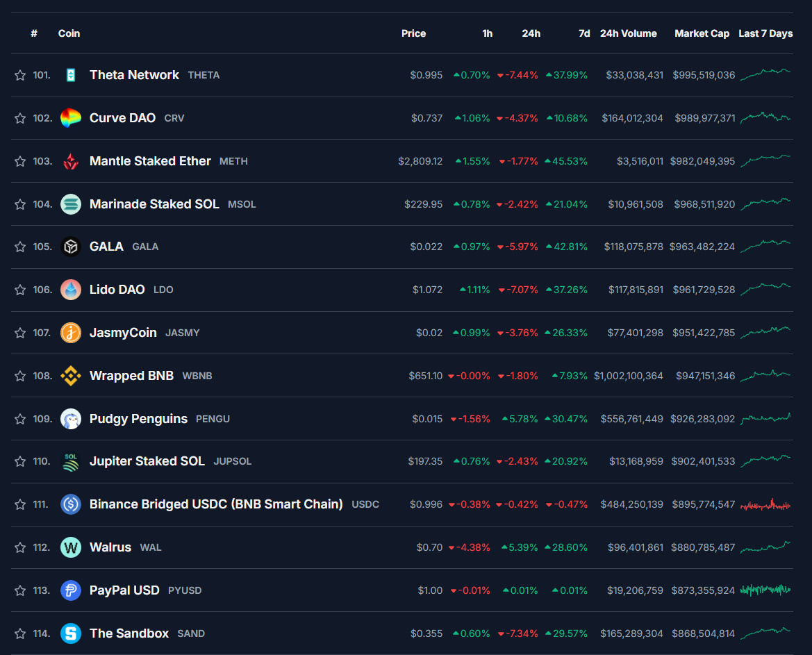Star the Walrus row
The height and width of the screenshot is (655, 812).
pyautogui.click(x=20, y=547)
